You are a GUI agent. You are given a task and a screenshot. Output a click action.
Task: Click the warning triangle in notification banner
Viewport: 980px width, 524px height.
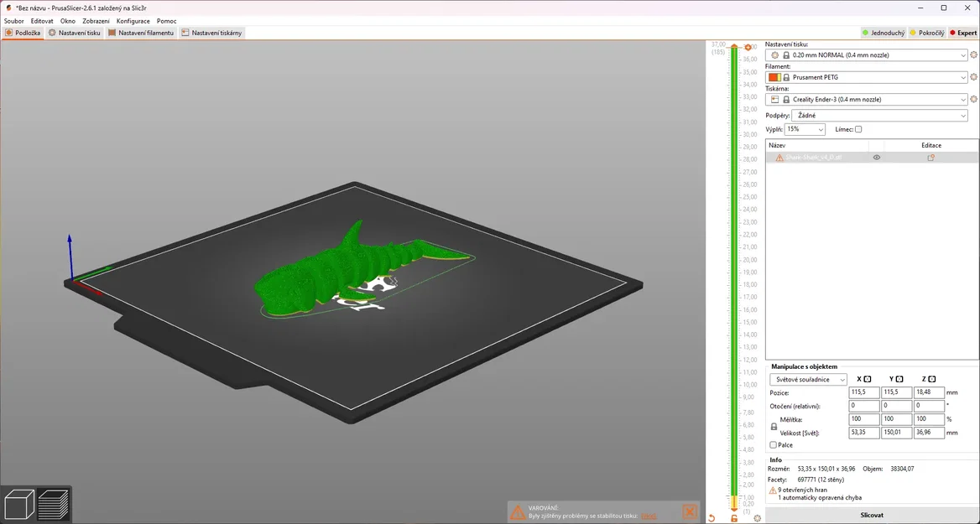(518, 512)
